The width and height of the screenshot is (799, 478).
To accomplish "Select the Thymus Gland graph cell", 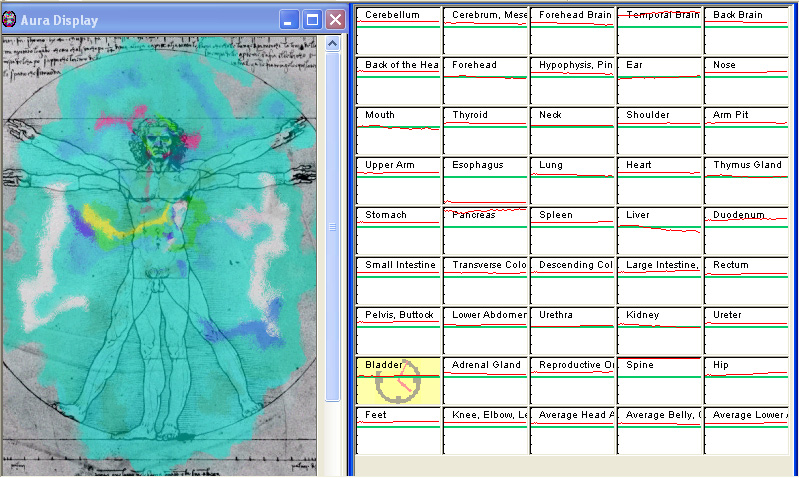I will pos(747,180).
